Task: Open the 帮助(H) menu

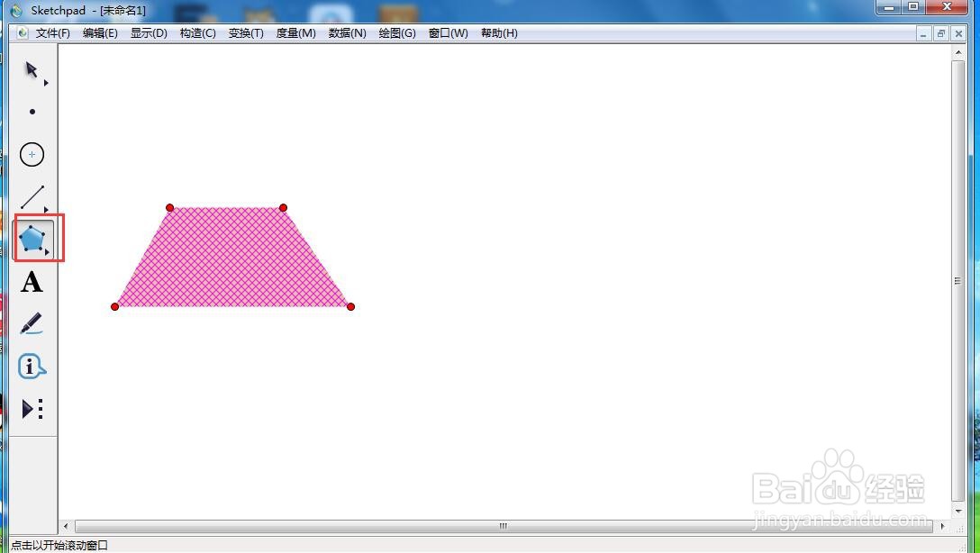Action: [499, 33]
